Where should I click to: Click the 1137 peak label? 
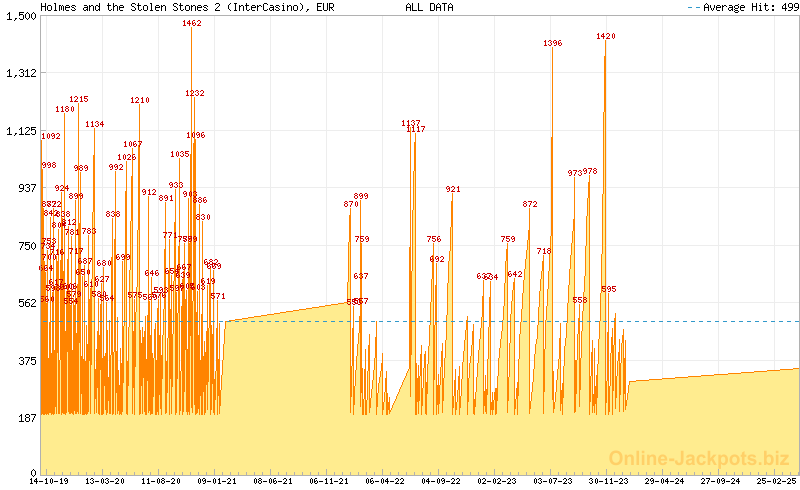click(x=411, y=123)
